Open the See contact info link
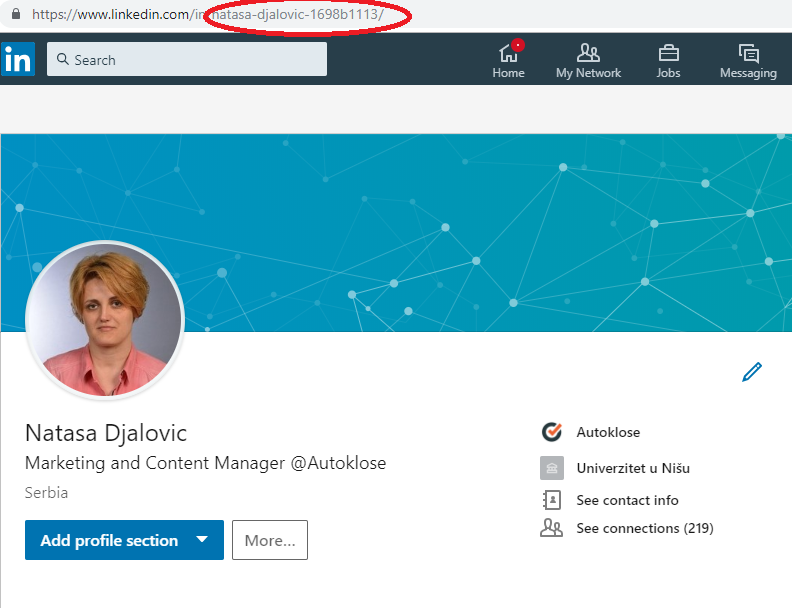792x608 pixels. tap(627, 500)
